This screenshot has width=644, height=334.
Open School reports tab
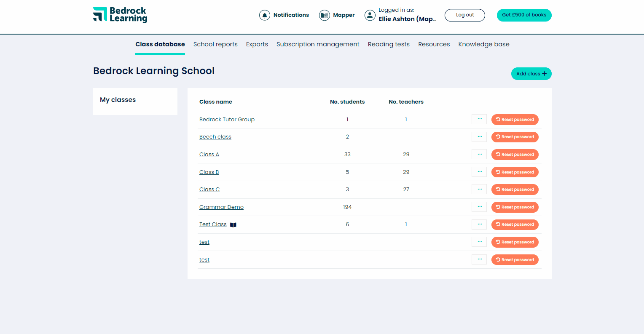pos(215,44)
